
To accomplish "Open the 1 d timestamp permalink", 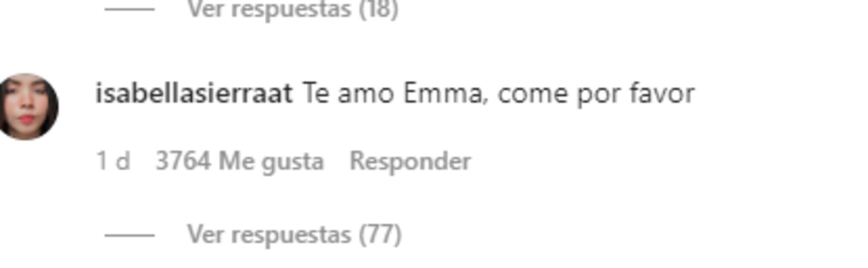I will point(113,161).
